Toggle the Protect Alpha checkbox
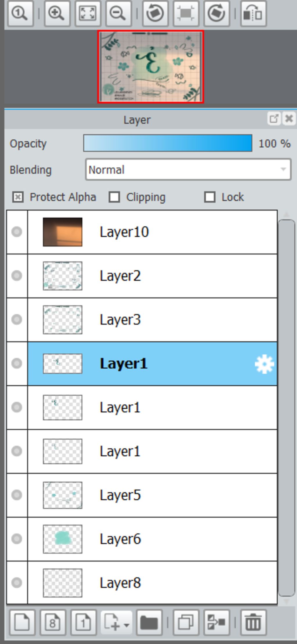The width and height of the screenshot is (297, 644). coord(18,197)
